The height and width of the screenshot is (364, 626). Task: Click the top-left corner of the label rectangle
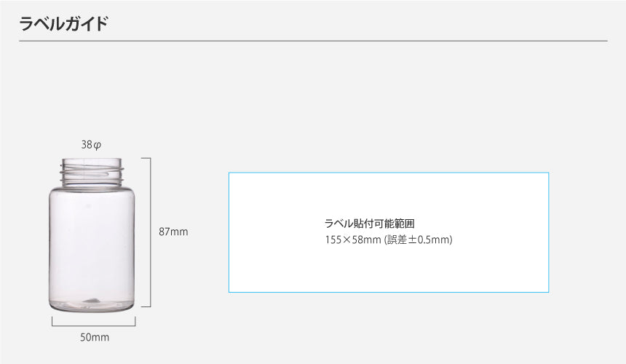pyautogui.click(x=229, y=173)
